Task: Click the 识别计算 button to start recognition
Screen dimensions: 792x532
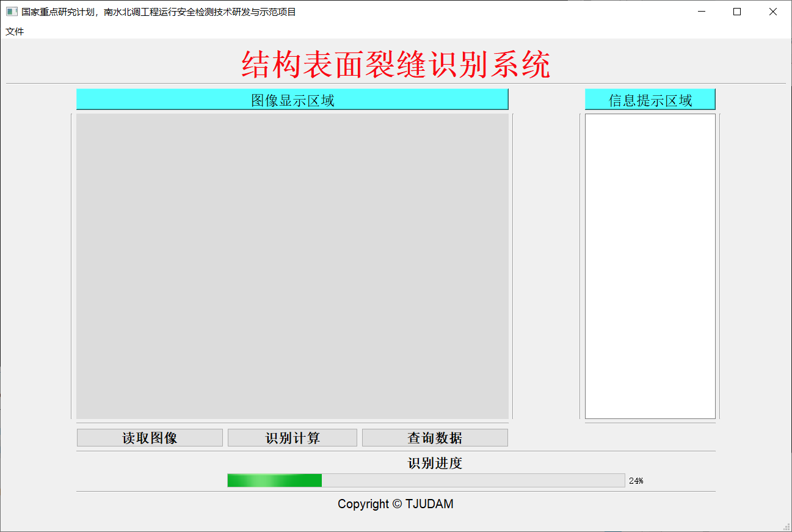Action: pyautogui.click(x=292, y=437)
